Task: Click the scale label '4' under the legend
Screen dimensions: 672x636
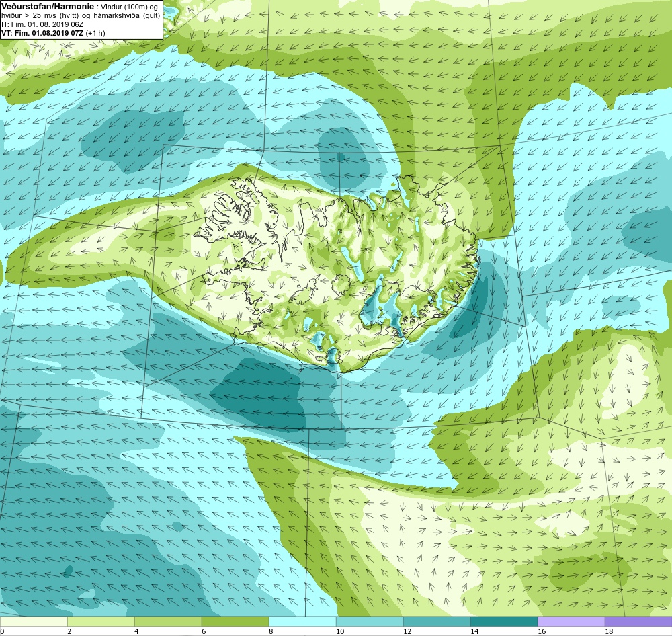Action: point(136,631)
